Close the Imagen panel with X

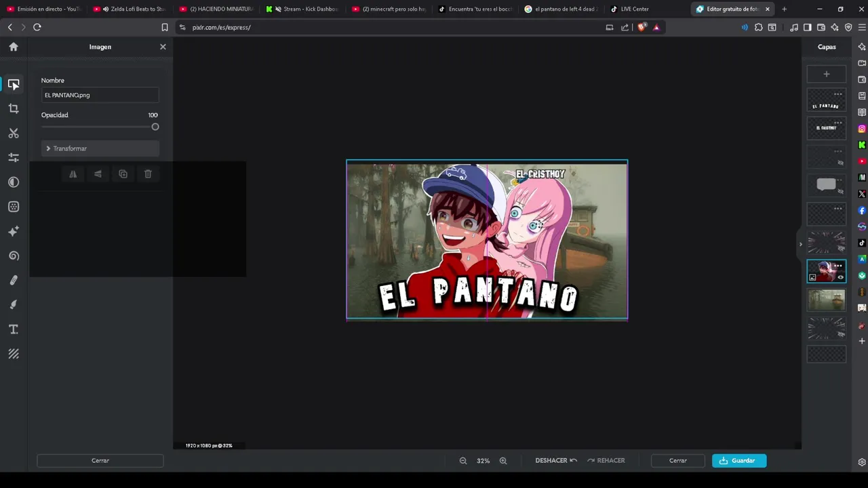click(x=163, y=47)
